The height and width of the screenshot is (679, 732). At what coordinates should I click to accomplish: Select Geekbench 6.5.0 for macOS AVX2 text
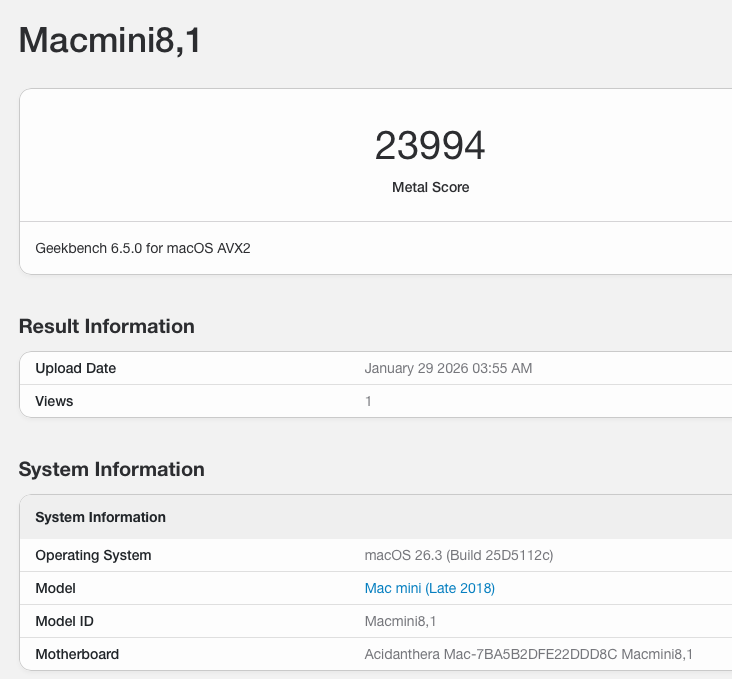tap(143, 248)
